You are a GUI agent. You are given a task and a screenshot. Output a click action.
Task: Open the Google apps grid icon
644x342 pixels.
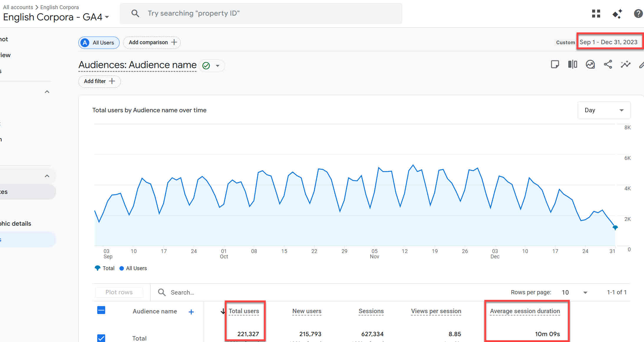(596, 14)
